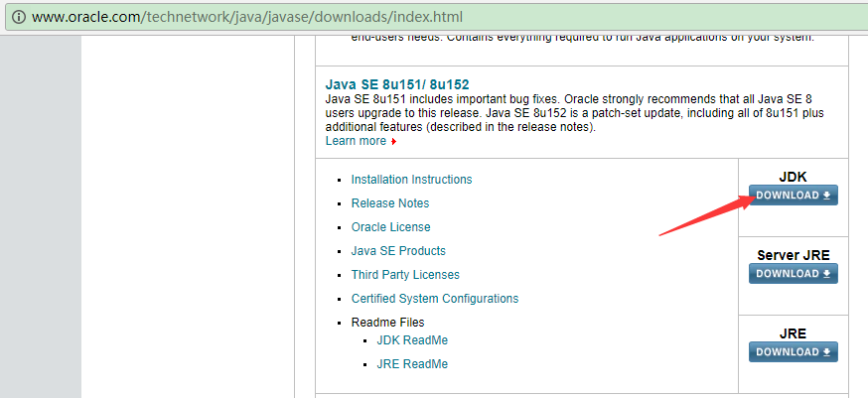Click the download arrow icon on JRE button
The height and width of the screenshot is (398, 868).
(826, 352)
